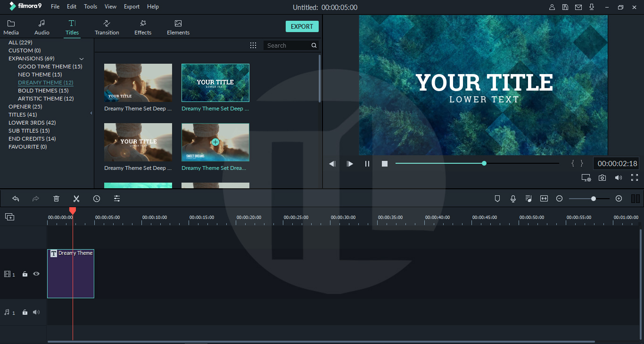
Task: Open the playback quality display settings icon
Action: coord(586,177)
